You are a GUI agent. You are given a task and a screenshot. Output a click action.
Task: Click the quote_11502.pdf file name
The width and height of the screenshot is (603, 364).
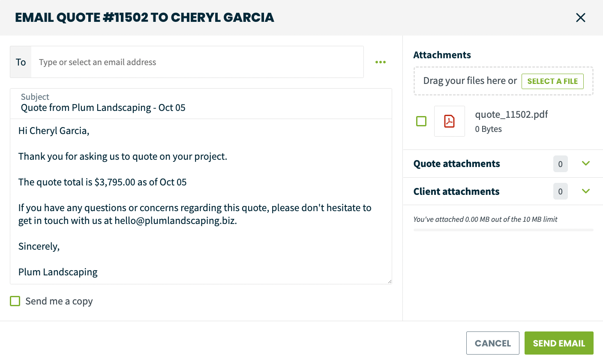click(x=511, y=114)
